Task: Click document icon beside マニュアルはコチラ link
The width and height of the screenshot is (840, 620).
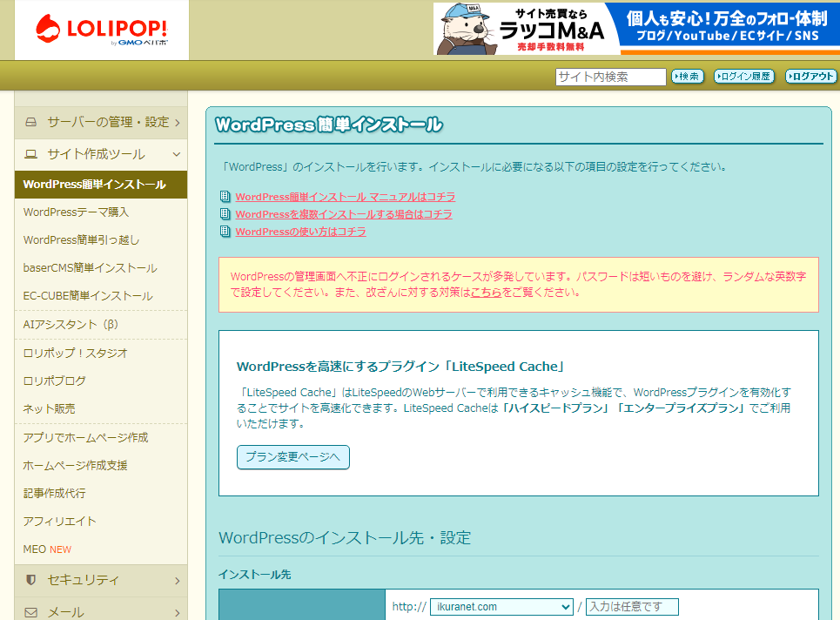Action: 225,197
